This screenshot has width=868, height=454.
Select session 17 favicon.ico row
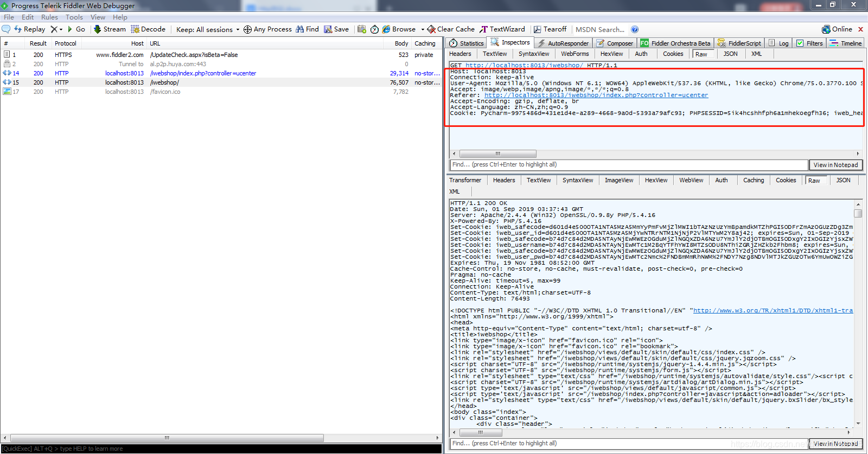(x=221, y=92)
